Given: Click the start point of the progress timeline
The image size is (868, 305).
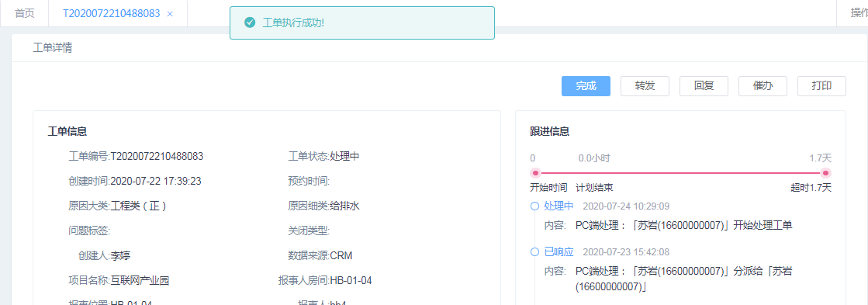Looking at the screenshot, I should click(x=535, y=173).
